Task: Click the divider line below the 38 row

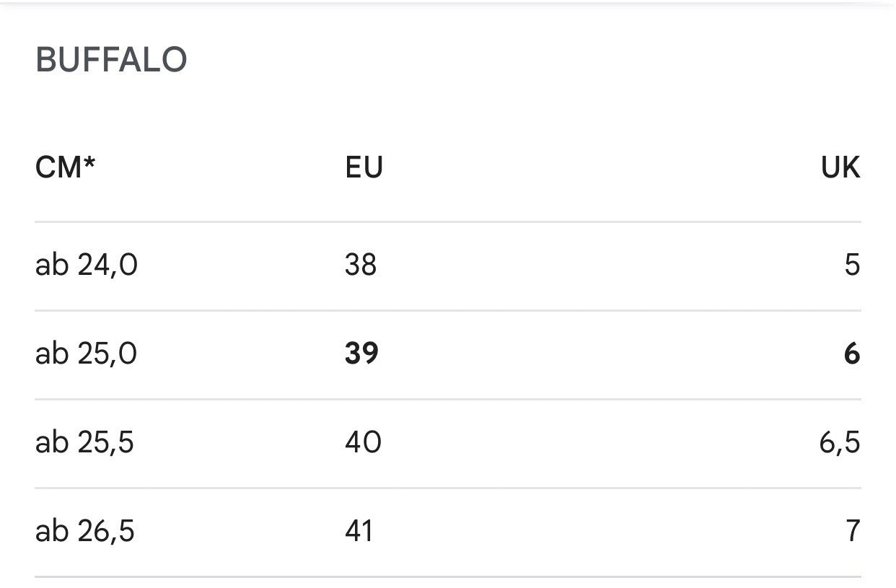Action: click(x=447, y=311)
